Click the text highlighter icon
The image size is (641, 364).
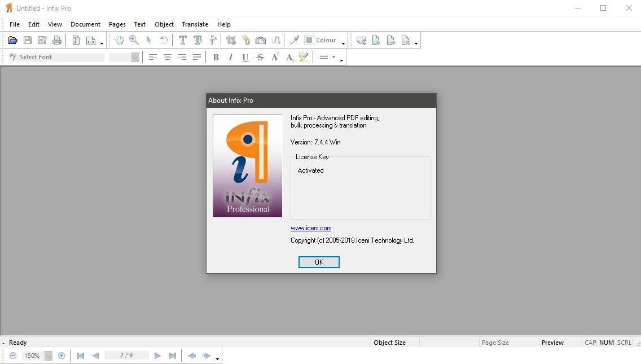point(304,57)
